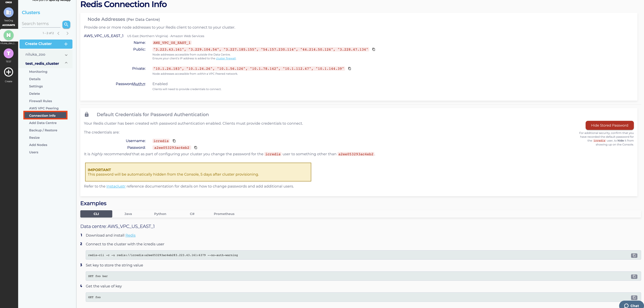Viewport: 644px width, 308px height.
Task: Copy the icredis username
Action: 174,141
